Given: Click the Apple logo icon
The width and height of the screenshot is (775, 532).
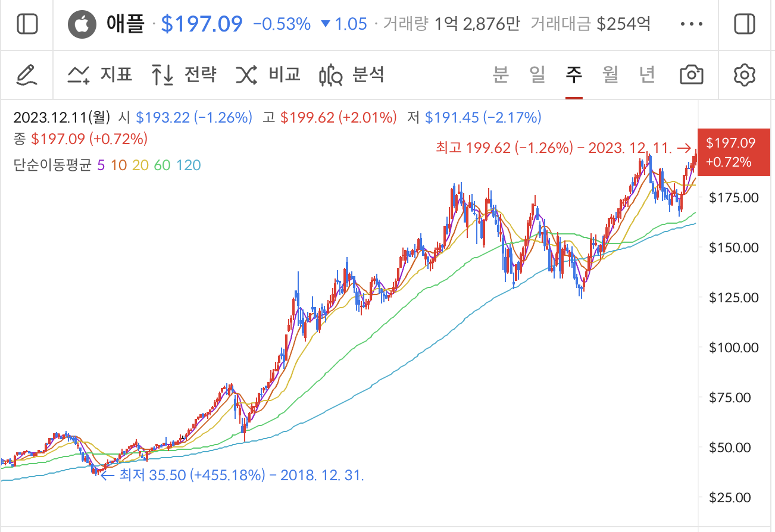Looking at the screenshot, I should 82,24.
